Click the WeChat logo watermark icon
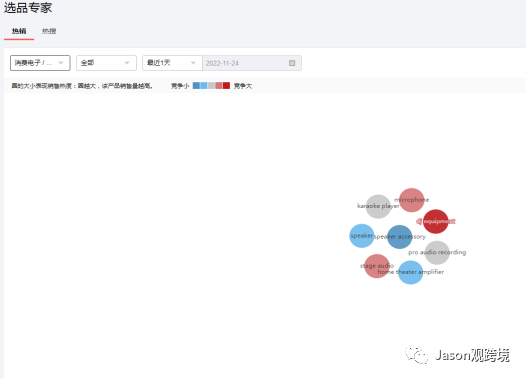The height and width of the screenshot is (379, 526). (417, 355)
